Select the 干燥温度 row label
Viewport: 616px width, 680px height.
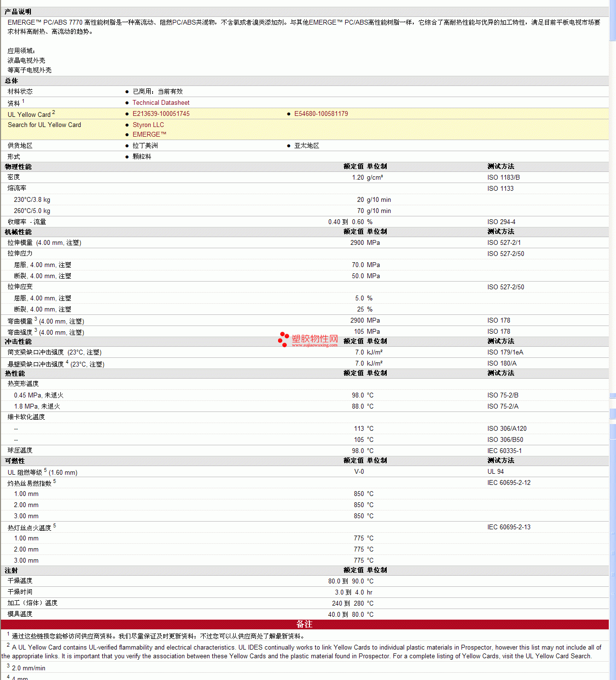[x=20, y=581]
